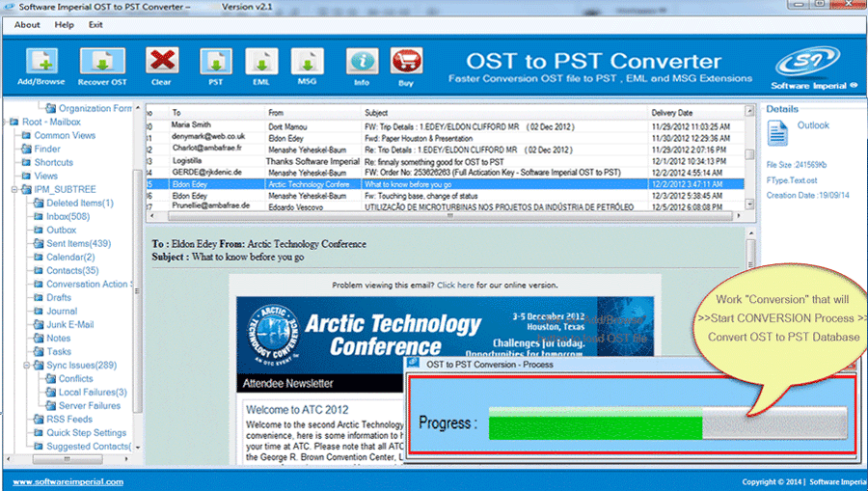
Task: Select the email to Maria Smith
Action: (445, 126)
